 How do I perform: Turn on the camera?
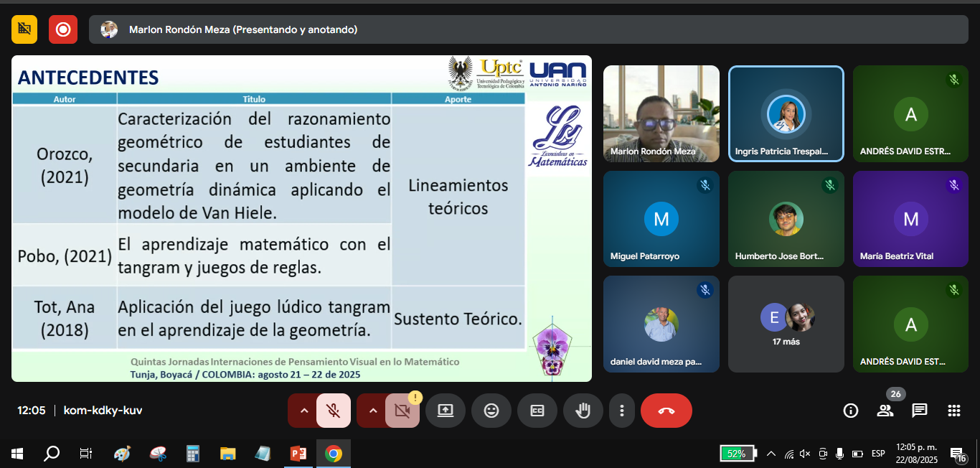(402, 411)
